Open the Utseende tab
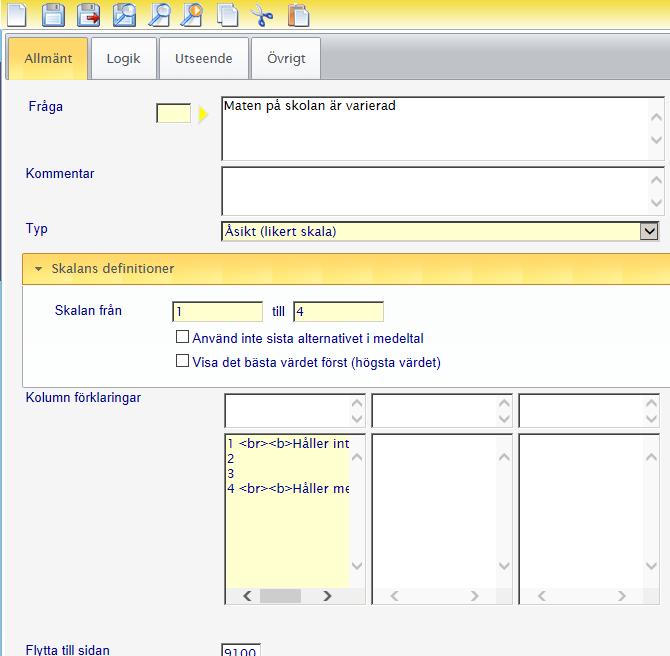The image size is (670, 656). [204, 59]
